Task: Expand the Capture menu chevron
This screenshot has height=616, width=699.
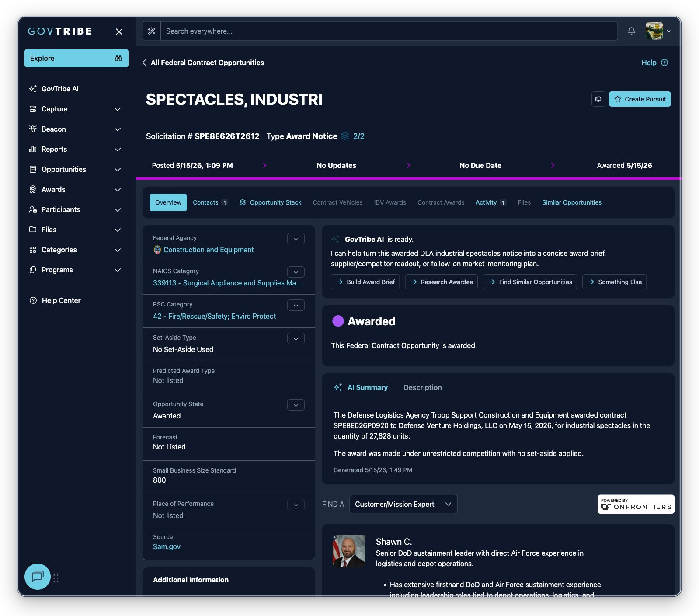Action: click(118, 109)
